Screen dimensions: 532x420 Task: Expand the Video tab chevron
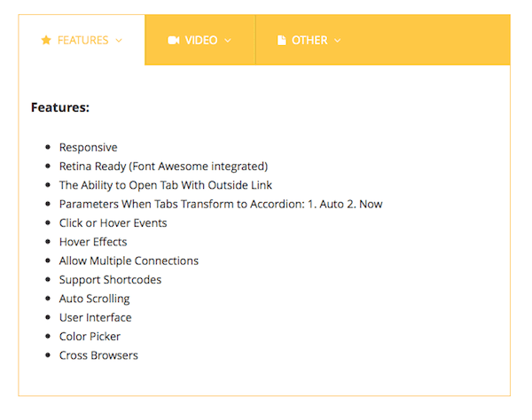228,41
